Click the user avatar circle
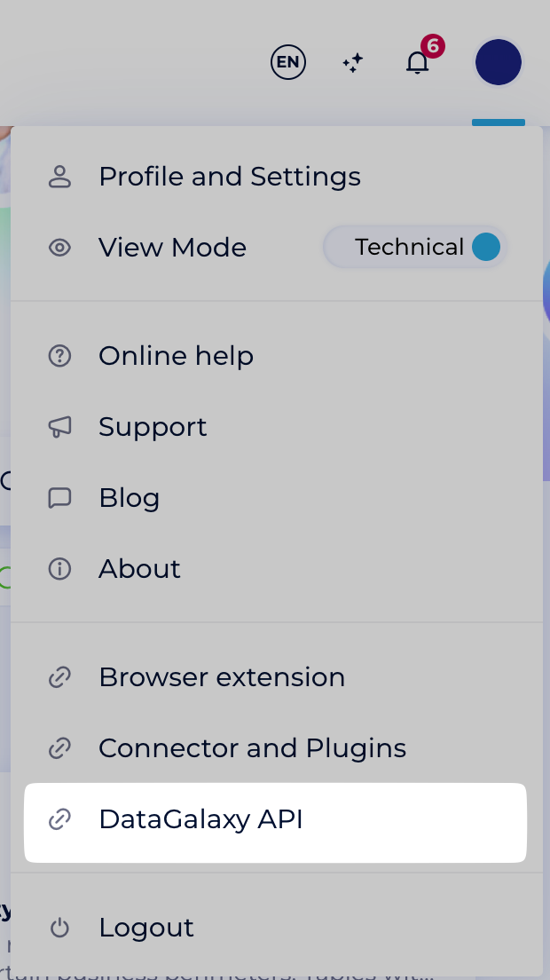550x980 pixels. [498, 62]
